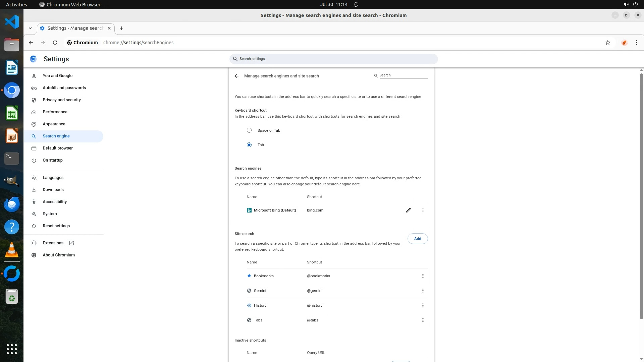Launch Visual Studio Code from the dock
This screenshot has width=644, height=362.
click(12, 22)
